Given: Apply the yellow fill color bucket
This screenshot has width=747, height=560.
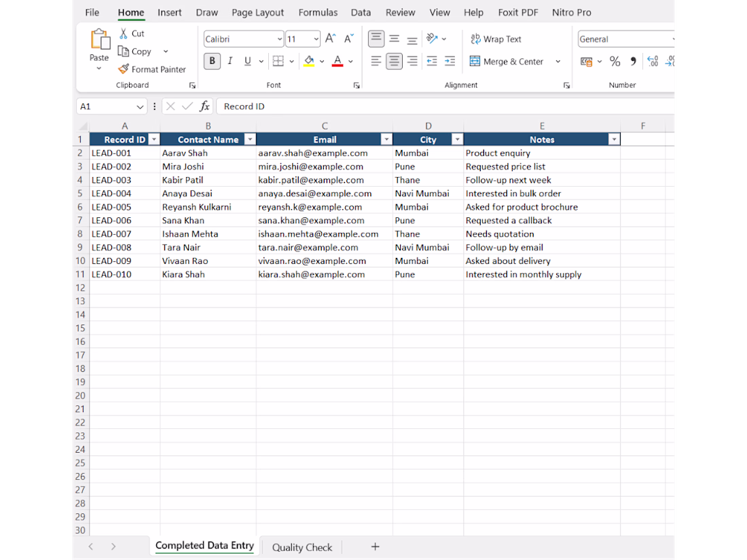Looking at the screenshot, I should 309,61.
